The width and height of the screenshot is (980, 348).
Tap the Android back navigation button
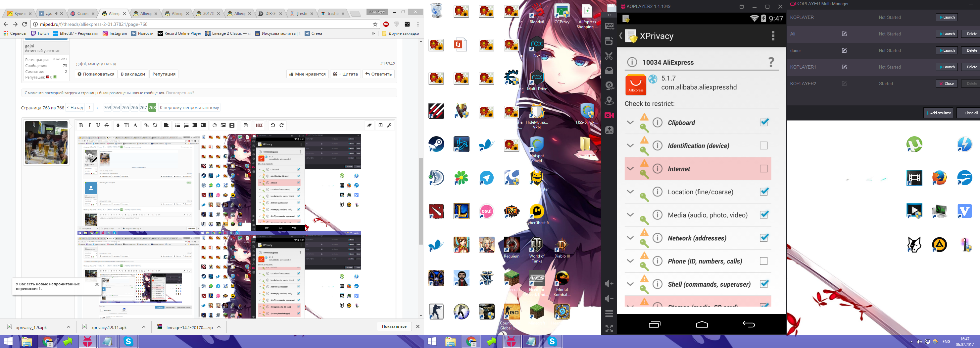pyautogui.click(x=749, y=324)
